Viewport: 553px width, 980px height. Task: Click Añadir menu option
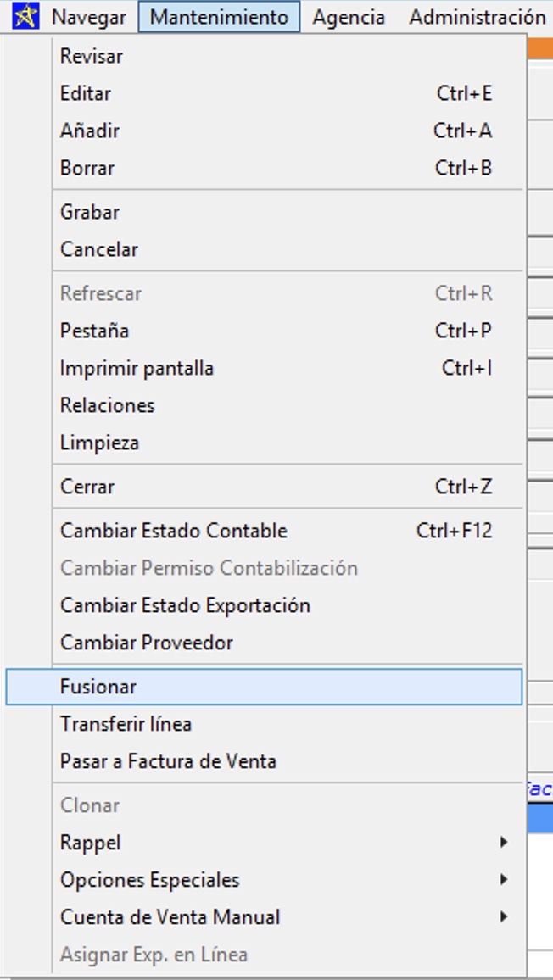tap(90, 131)
